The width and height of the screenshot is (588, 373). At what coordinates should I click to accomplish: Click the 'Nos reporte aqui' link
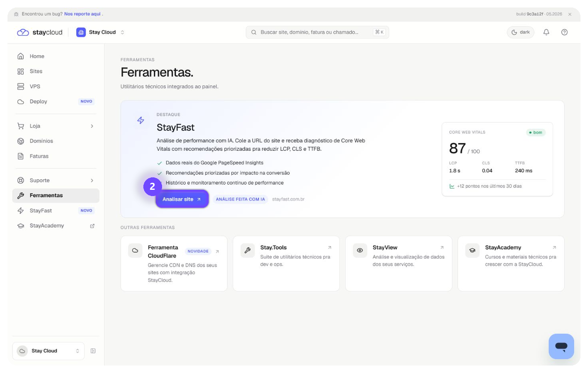point(82,14)
